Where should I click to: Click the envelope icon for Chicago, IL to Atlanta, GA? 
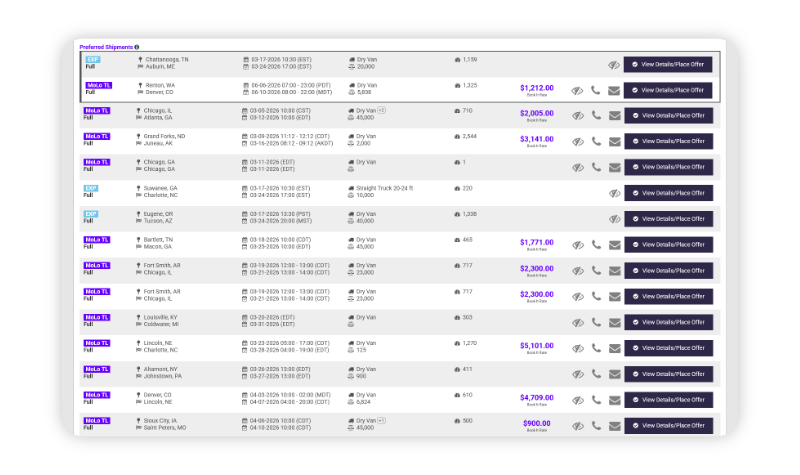coord(615,116)
